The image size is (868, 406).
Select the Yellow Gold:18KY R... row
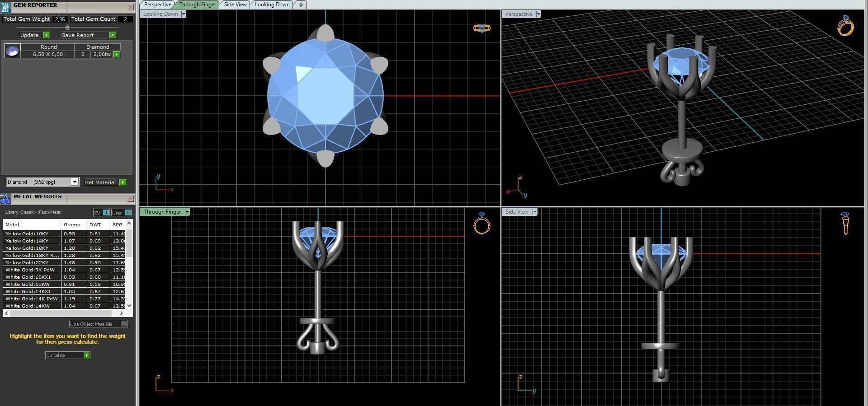64,255
